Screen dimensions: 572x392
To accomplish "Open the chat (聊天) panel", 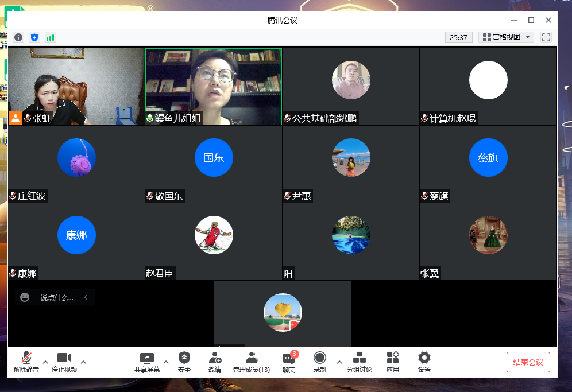I will 288,363.
